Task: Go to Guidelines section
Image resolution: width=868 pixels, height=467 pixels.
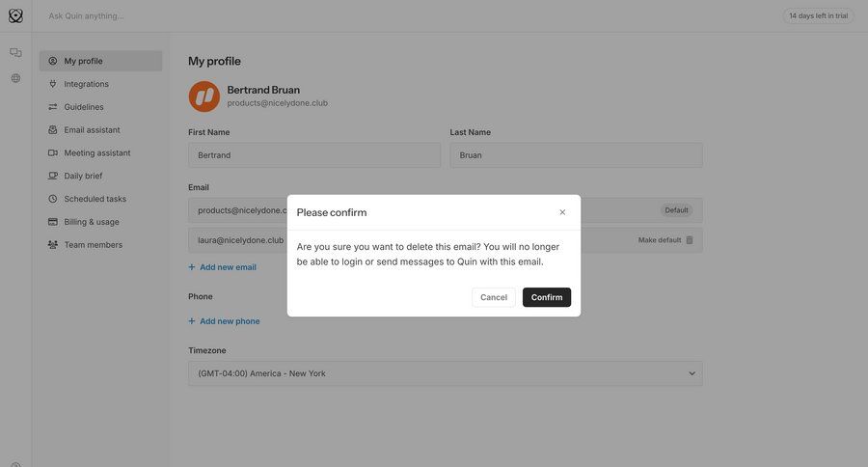Action: point(84,107)
